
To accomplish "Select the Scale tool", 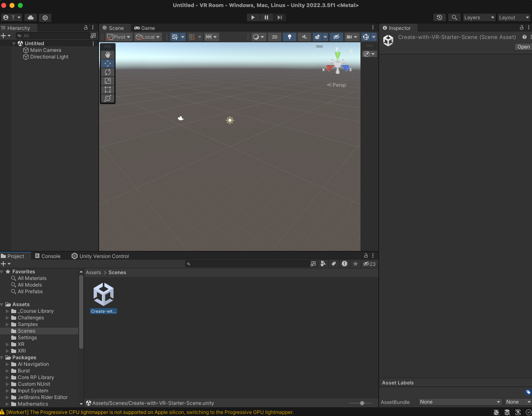I will pyautogui.click(x=108, y=81).
